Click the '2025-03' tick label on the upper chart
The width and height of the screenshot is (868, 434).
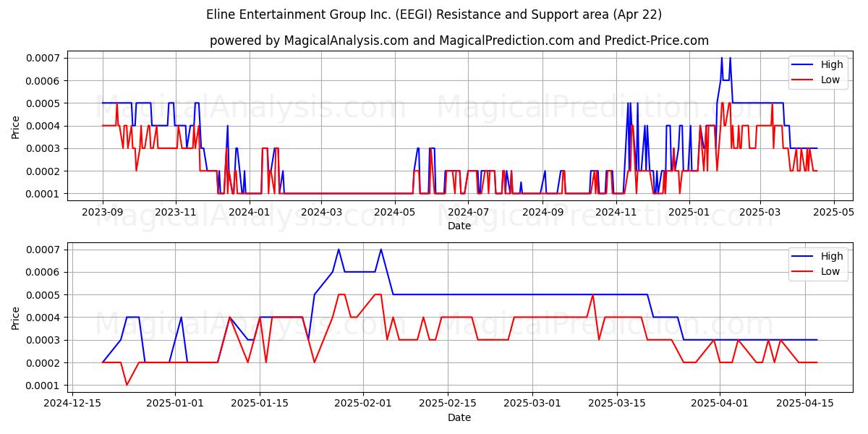point(759,213)
